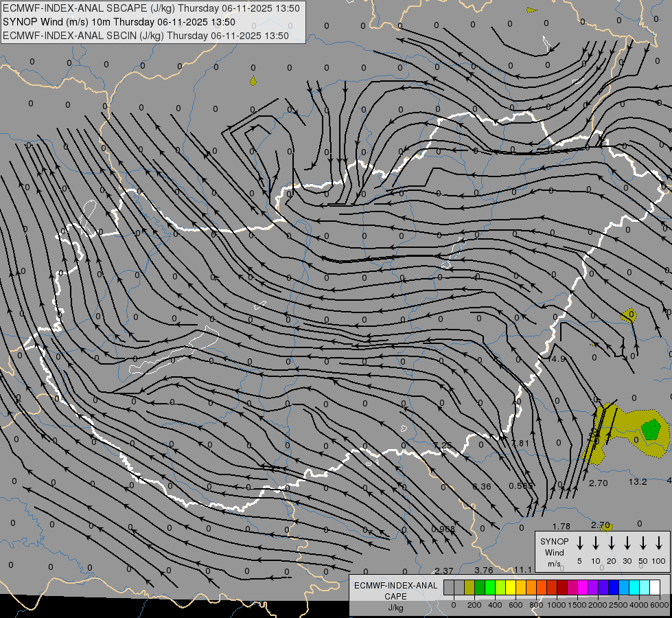Choose the cyan CAPE legend swatch
The height and width of the screenshot is (618, 672).
pos(634,587)
